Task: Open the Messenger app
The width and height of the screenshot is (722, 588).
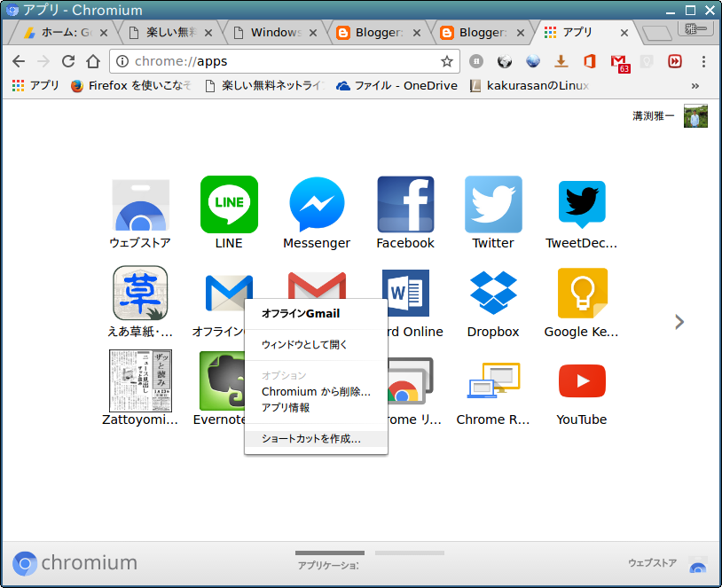Action: [x=317, y=205]
